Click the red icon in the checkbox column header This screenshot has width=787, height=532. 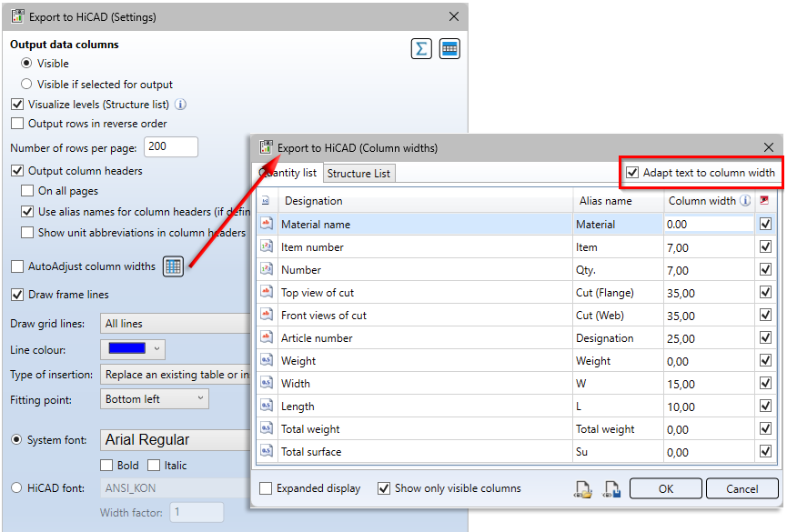tap(764, 200)
